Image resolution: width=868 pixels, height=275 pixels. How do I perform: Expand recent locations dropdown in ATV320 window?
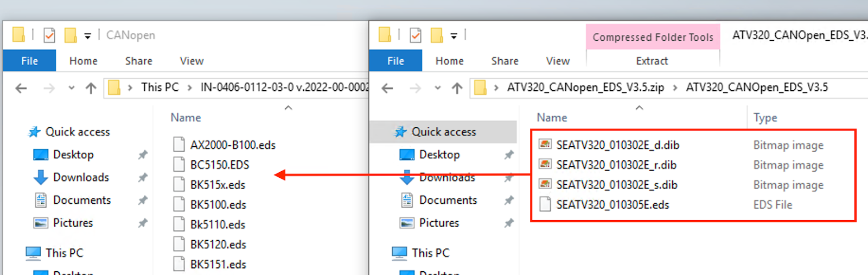(x=438, y=88)
